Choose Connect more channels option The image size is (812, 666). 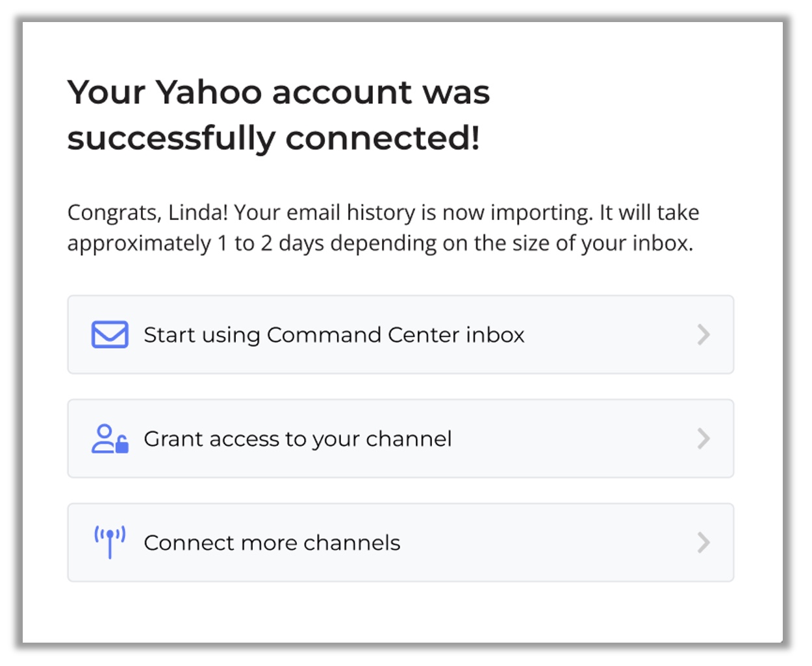401,542
